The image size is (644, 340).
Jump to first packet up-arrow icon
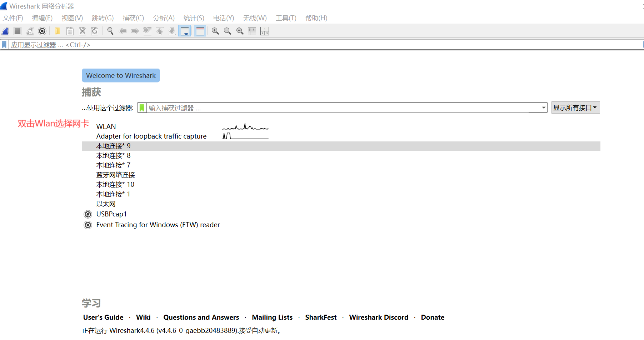[160, 31]
